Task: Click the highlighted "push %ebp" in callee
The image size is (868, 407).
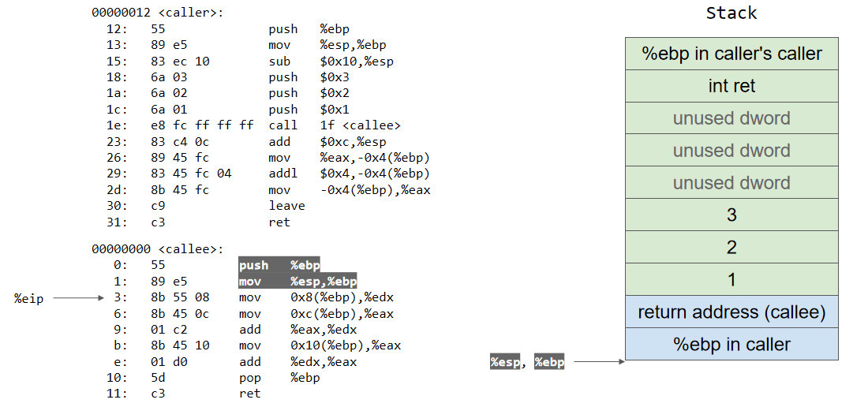Action: tap(279, 265)
